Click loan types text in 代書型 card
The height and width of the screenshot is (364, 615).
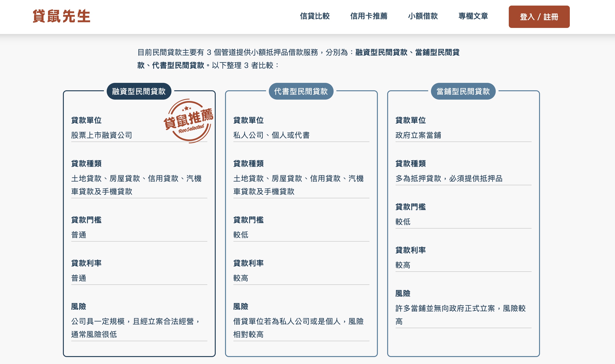(298, 185)
